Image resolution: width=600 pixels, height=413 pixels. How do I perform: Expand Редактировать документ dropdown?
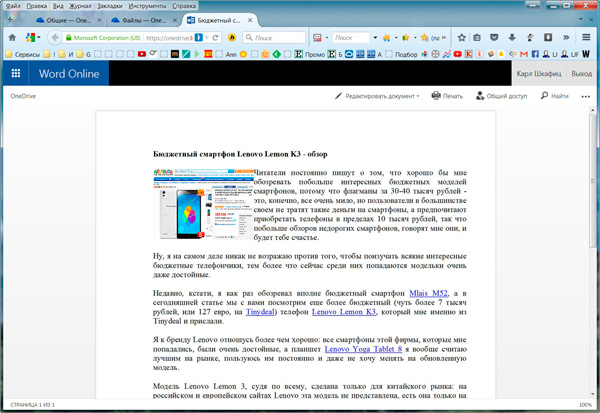[382, 96]
